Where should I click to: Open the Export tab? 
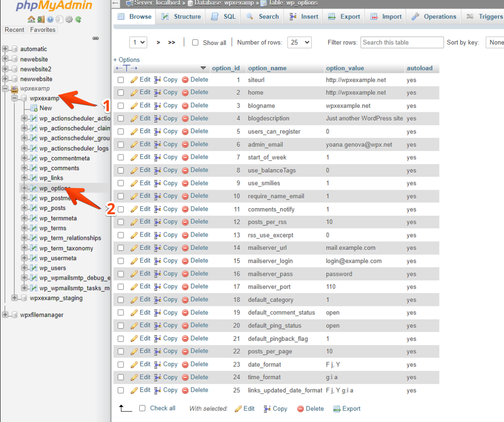(344, 16)
